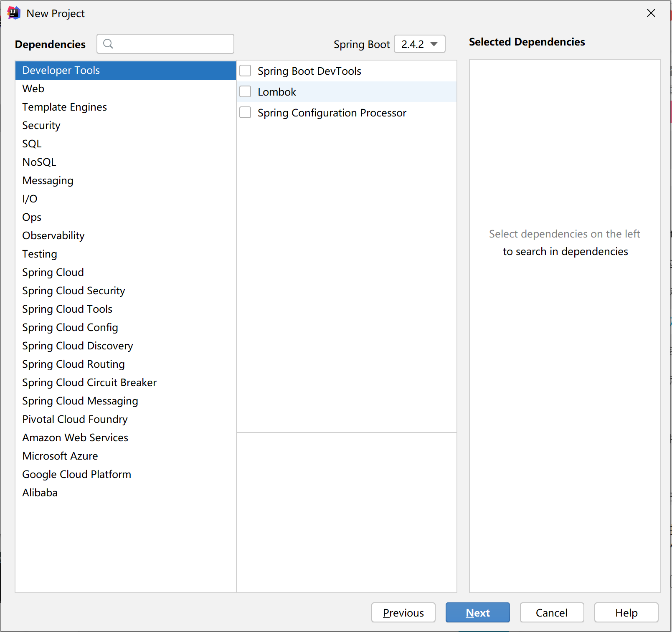Choose the Ops category

click(x=126, y=217)
